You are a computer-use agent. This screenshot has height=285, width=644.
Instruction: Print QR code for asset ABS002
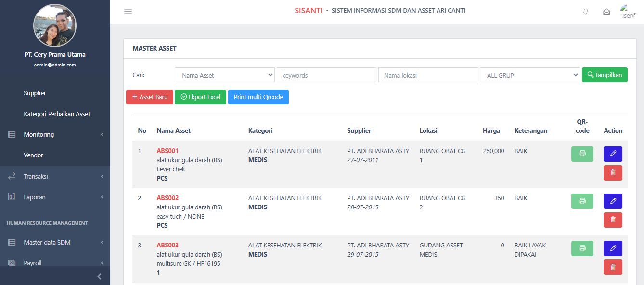(582, 201)
